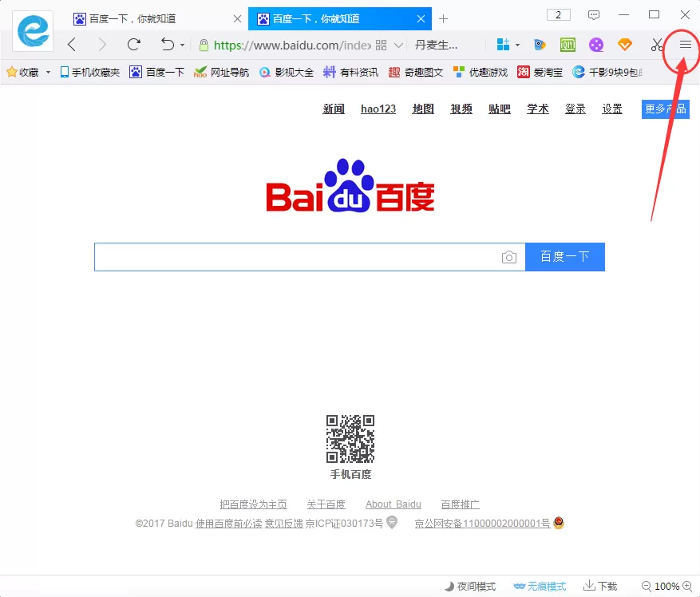Open a new tab with plus button

(x=443, y=18)
